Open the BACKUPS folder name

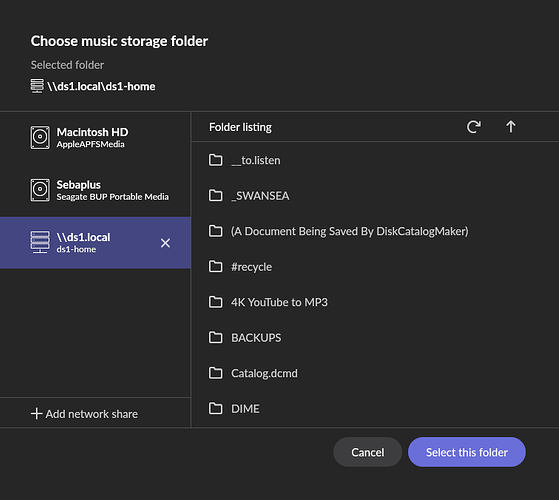256,337
